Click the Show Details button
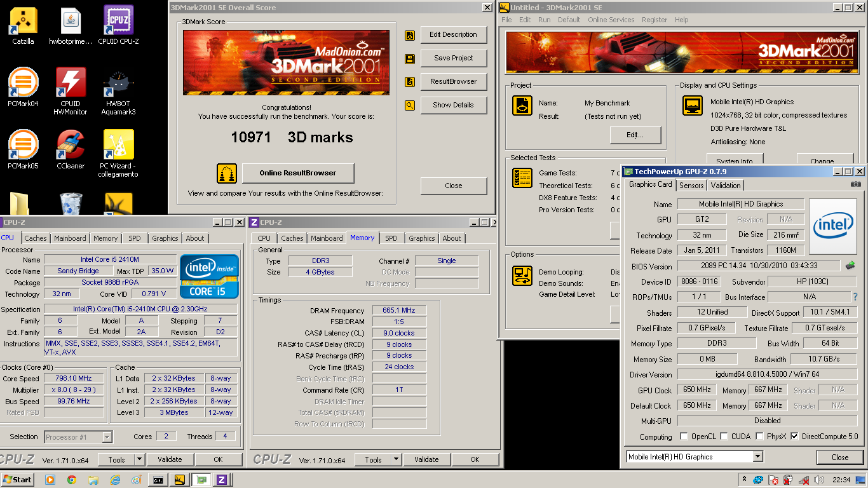868x488 pixels. (454, 105)
